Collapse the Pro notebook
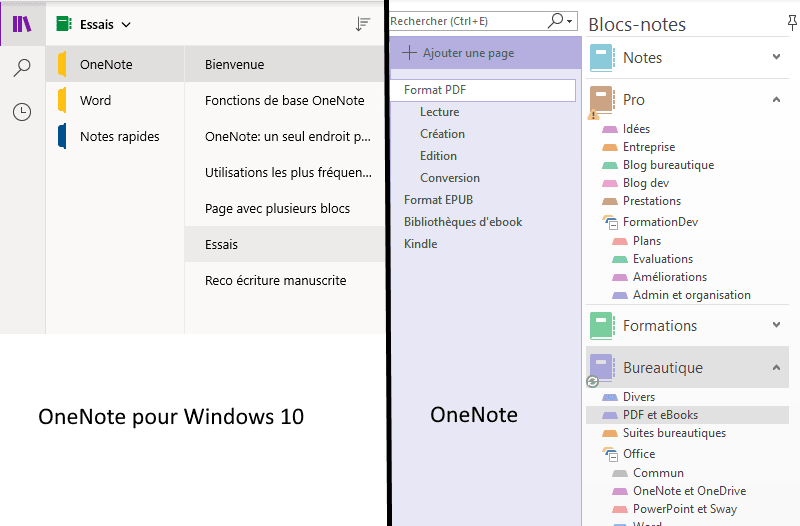 tap(777, 99)
